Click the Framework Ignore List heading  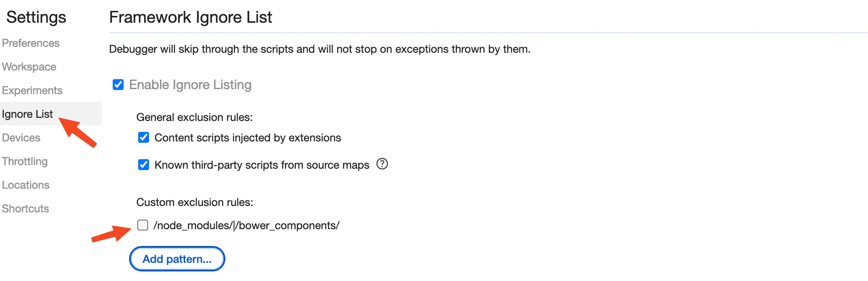tap(190, 17)
